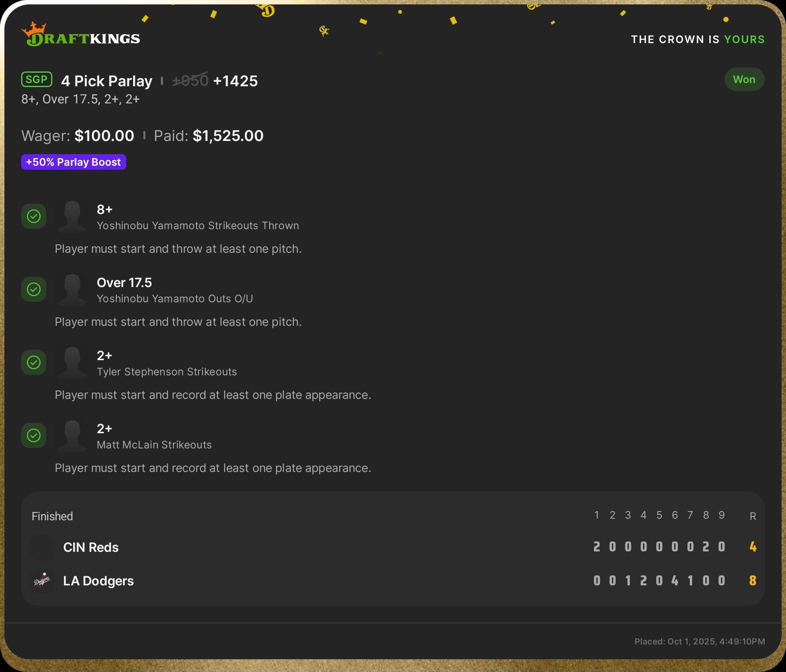Image resolution: width=786 pixels, height=672 pixels.
Task: Click the player avatar for the Over 17.5 pick
Action: click(x=72, y=289)
